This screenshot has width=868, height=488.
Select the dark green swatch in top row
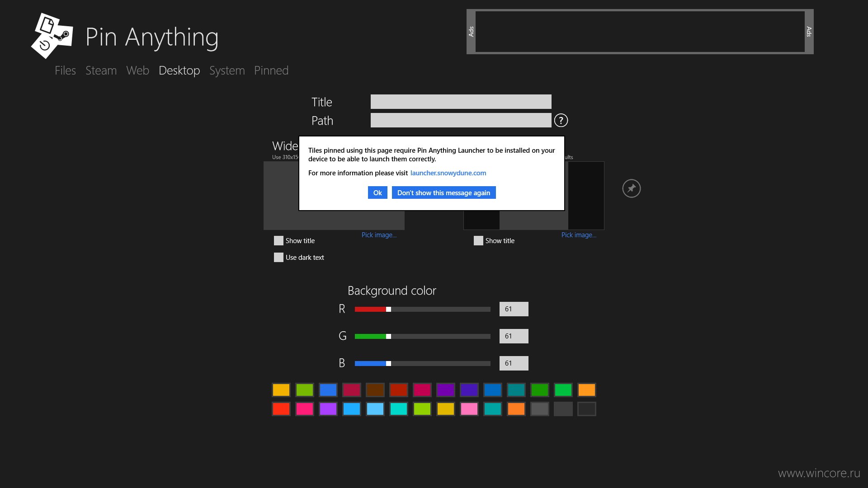coord(540,390)
